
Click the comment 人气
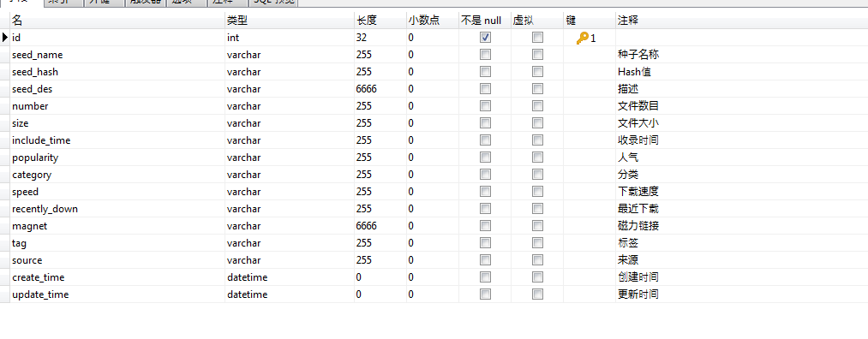pyautogui.click(x=628, y=158)
